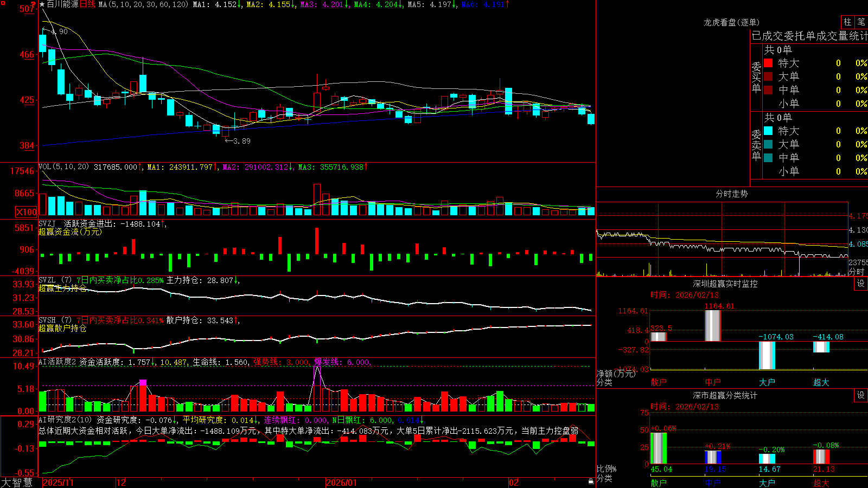868x488 pixels.
Task: Change the 日线 period label
Action: 87,4
